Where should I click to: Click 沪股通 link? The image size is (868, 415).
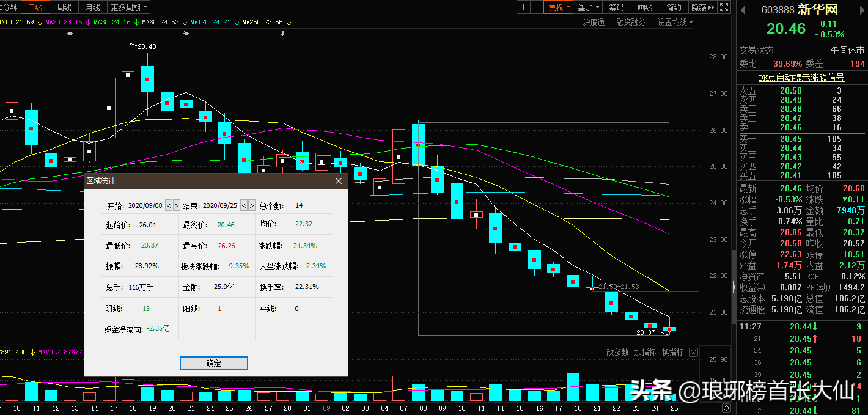click(x=594, y=22)
